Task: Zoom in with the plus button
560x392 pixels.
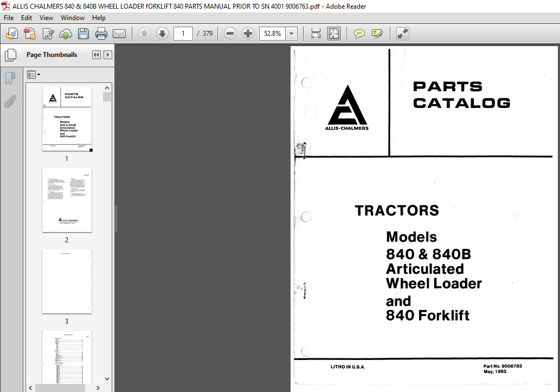Action: coord(248,34)
